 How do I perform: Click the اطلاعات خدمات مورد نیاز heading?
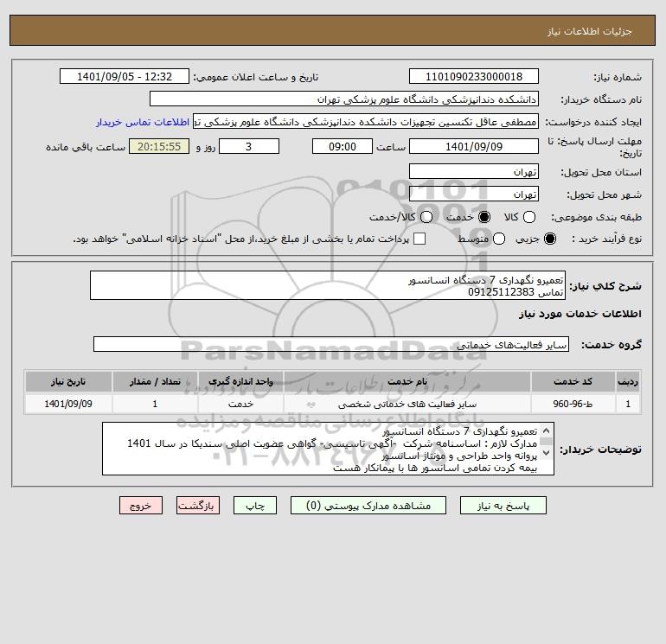[580, 314]
